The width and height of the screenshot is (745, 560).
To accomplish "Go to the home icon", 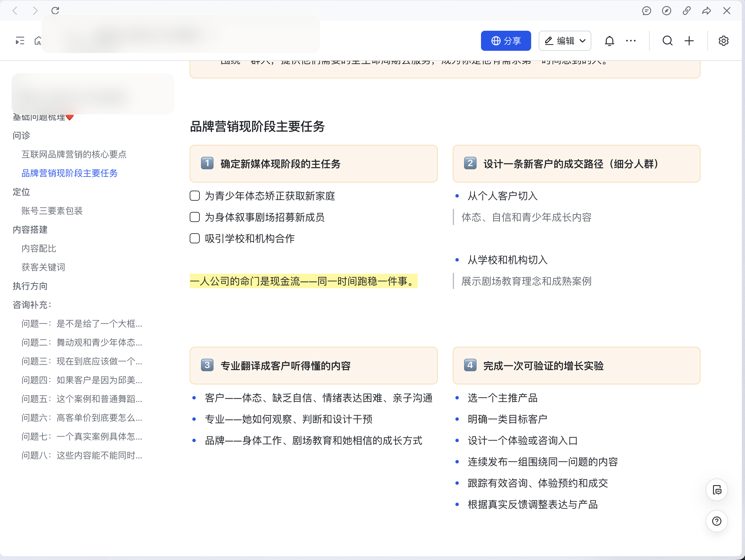I will click(x=38, y=41).
